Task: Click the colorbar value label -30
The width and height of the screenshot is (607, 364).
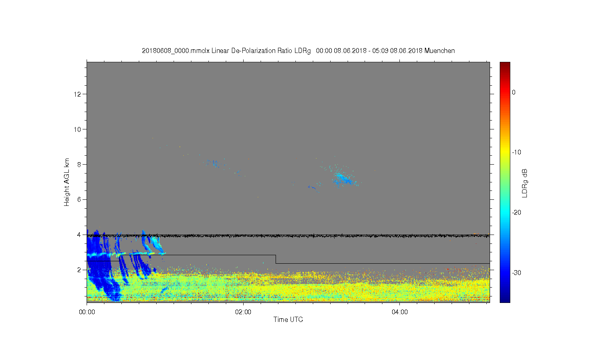Action: [x=516, y=273]
